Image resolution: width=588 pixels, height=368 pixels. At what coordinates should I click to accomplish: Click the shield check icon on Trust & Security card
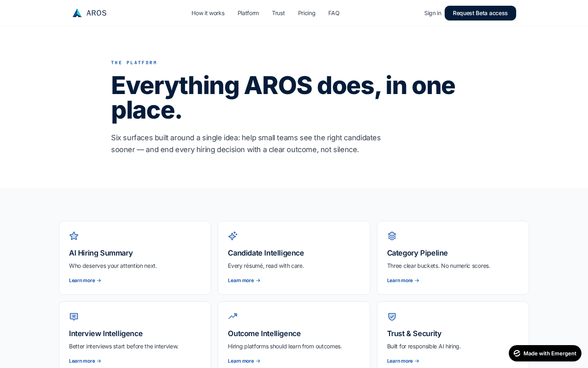click(392, 316)
